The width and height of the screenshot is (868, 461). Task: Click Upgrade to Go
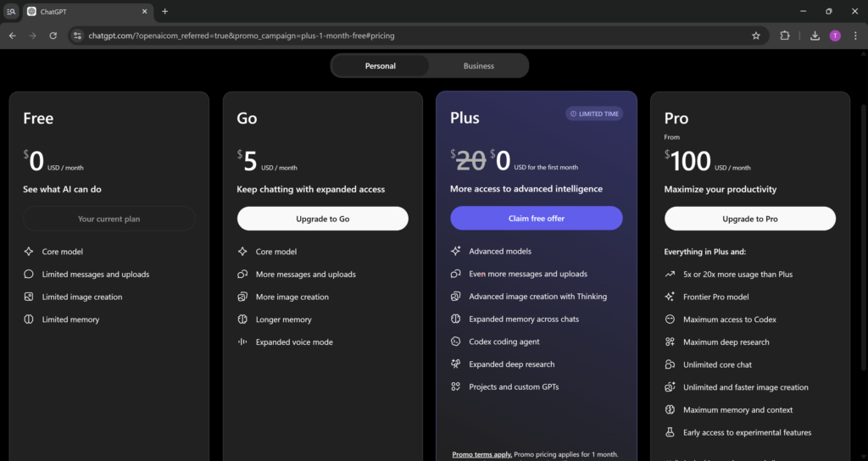pos(323,219)
